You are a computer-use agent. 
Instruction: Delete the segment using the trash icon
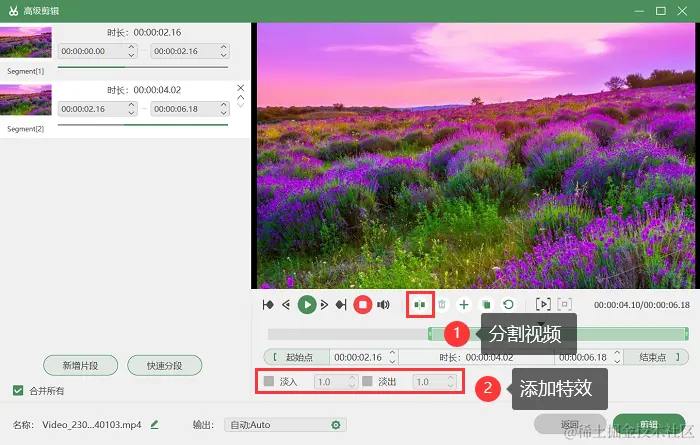click(x=442, y=305)
